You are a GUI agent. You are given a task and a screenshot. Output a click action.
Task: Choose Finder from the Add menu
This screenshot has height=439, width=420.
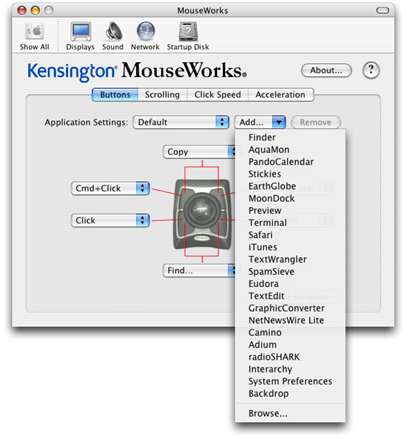(x=290, y=137)
